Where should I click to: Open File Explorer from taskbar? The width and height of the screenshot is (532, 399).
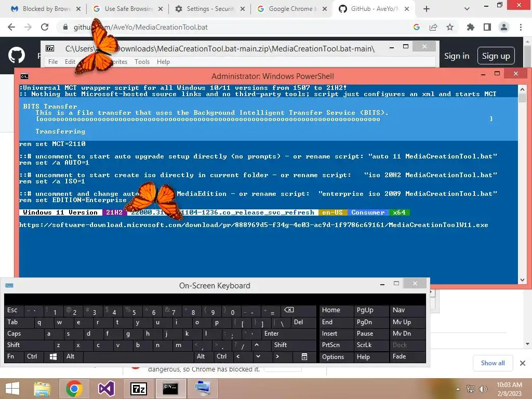42,389
